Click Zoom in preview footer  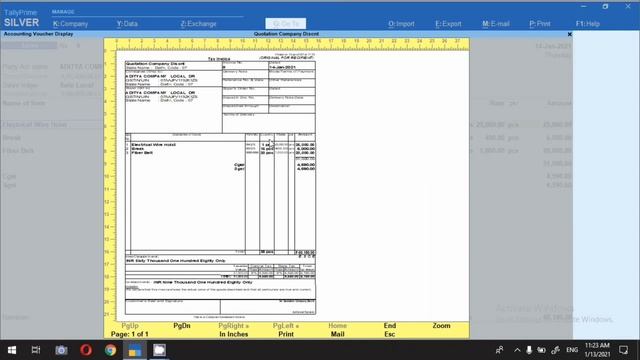[x=441, y=326]
